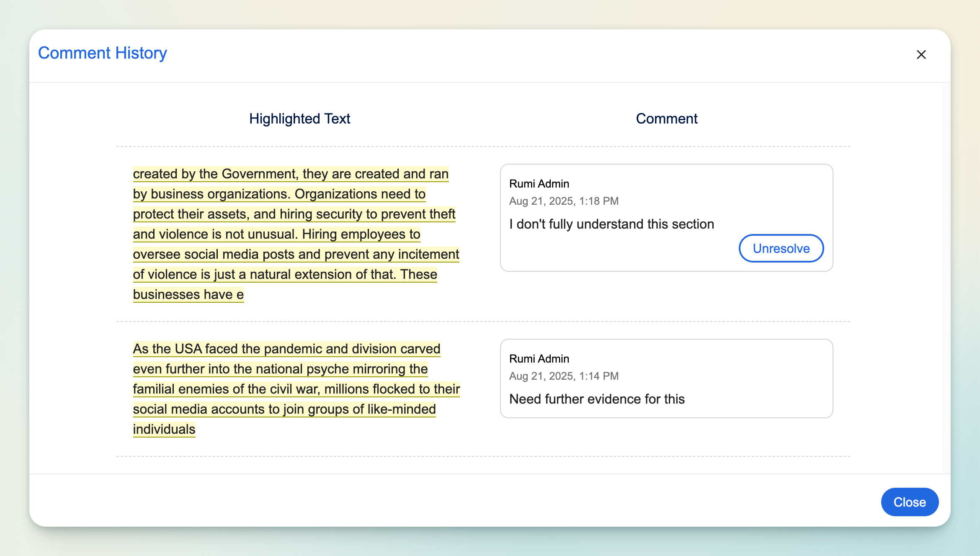
Task: Click the Highlighted Text column header
Action: tap(299, 119)
